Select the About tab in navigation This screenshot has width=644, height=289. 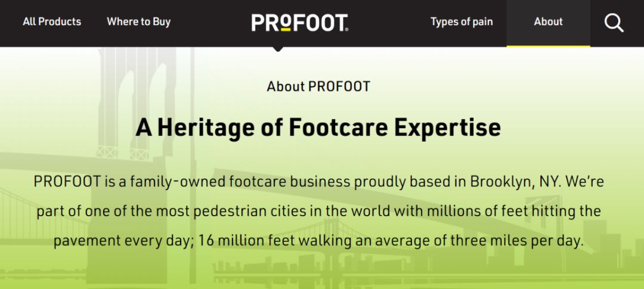548,22
